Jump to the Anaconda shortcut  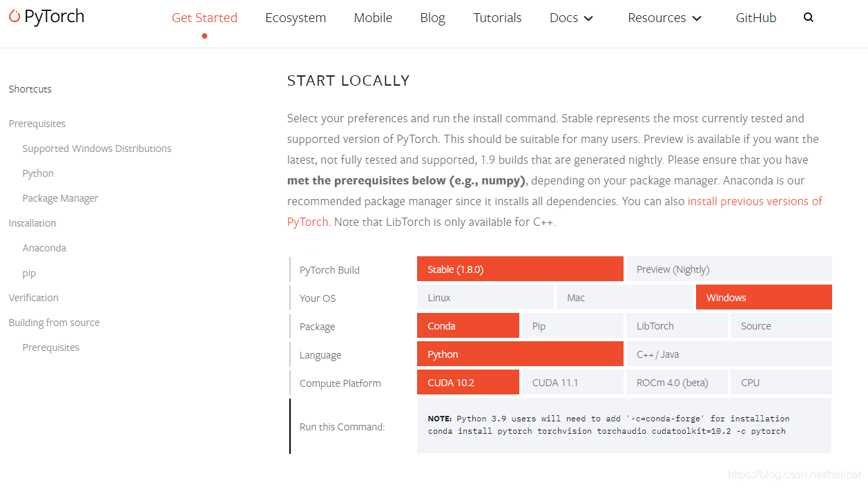[44, 248]
